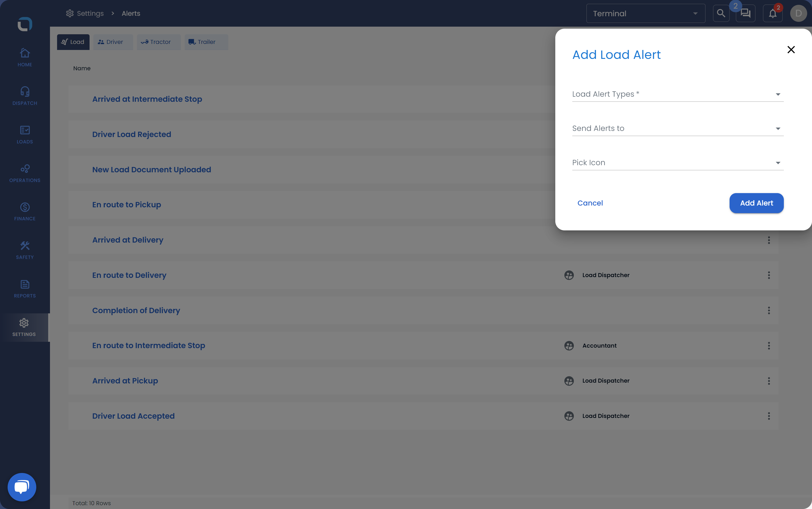The width and height of the screenshot is (812, 509).
Task: Open the Driver Load Rejected alert
Action: point(132,134)
